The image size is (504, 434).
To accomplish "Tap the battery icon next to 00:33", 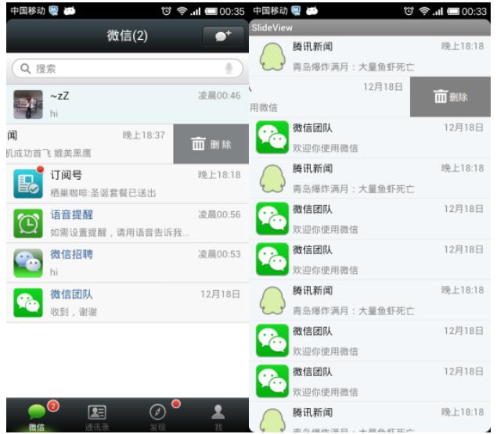I will (454, 12).
